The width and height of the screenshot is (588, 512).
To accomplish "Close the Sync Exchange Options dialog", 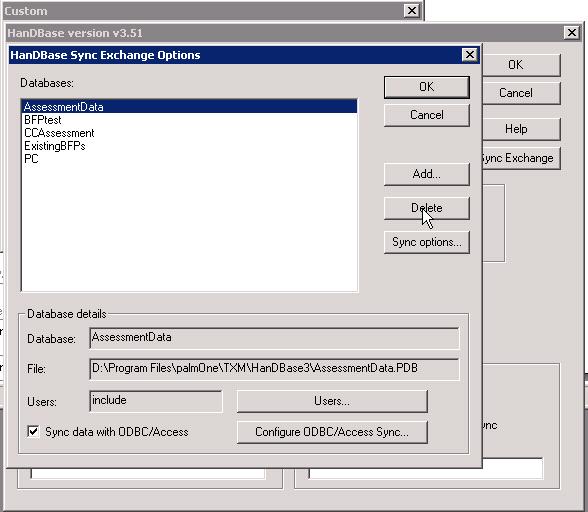I will [x=470, y=55].
